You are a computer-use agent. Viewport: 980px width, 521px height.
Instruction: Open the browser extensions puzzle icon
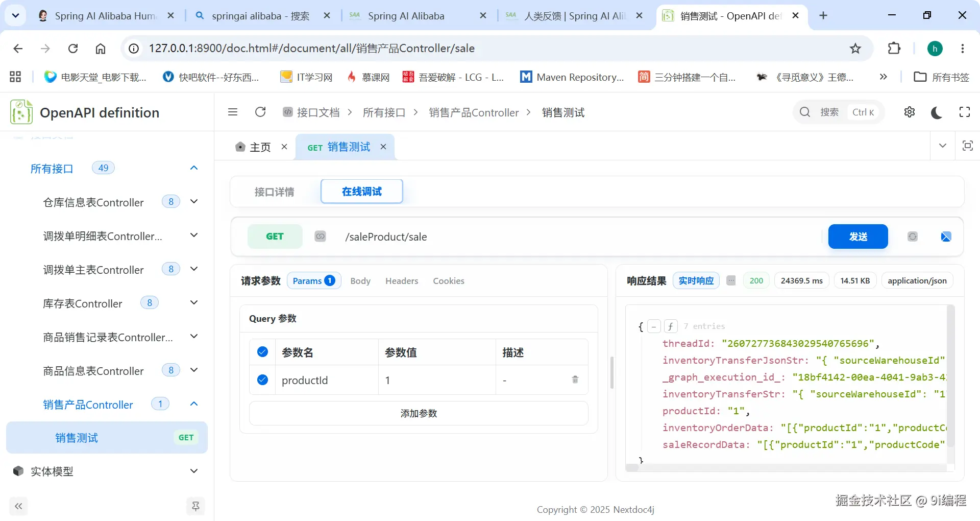coord(894,49)
